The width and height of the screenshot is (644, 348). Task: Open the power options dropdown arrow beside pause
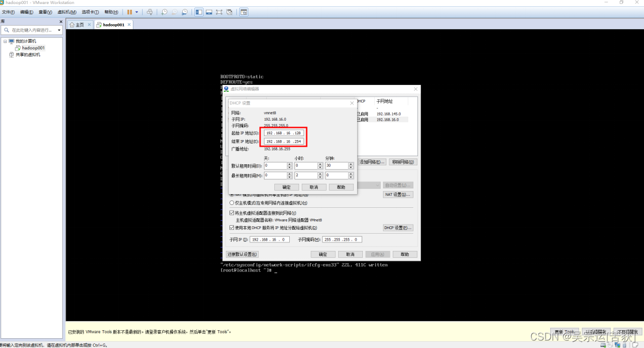pyautogui.click(x=137, y=12)
